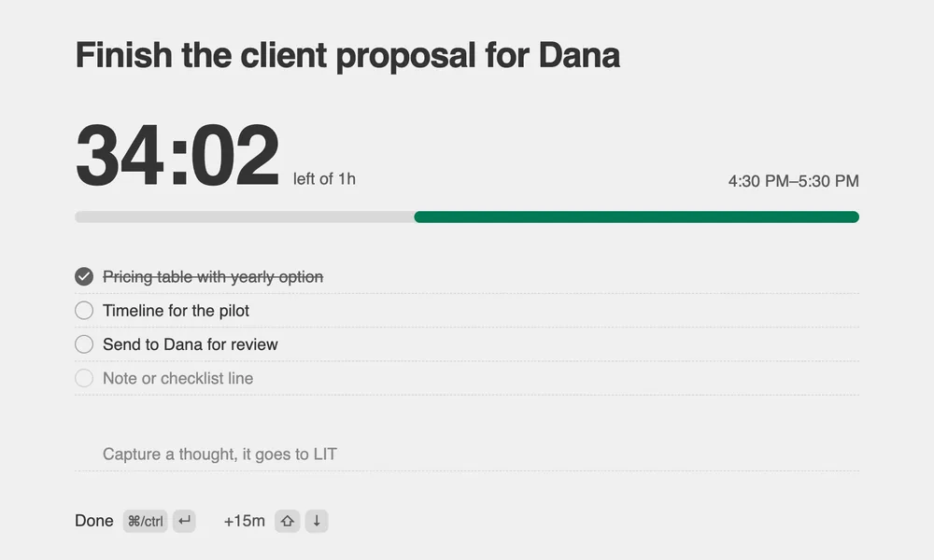Click the ⌘/ctrl shortcut key badge
The image size is (934, 560).
click(x=146, y=522)
